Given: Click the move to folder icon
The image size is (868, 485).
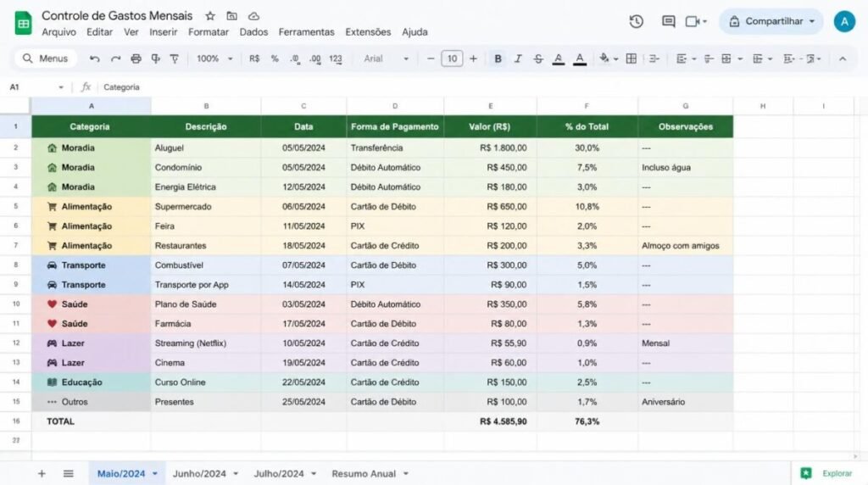Looking at the screenshot, I should pos(232,16).
